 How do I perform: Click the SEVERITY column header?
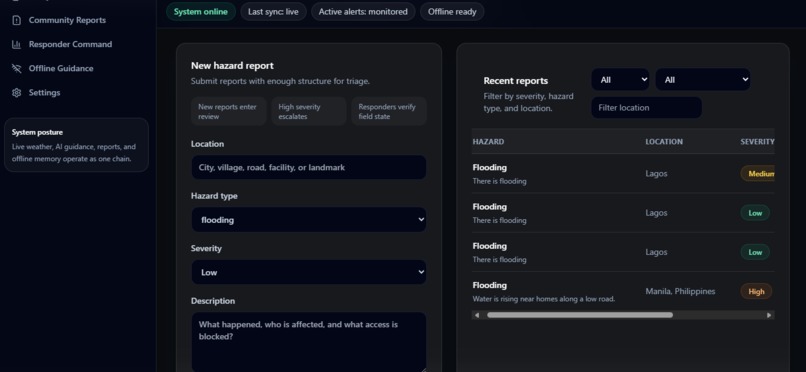click(x=757, y=141)
